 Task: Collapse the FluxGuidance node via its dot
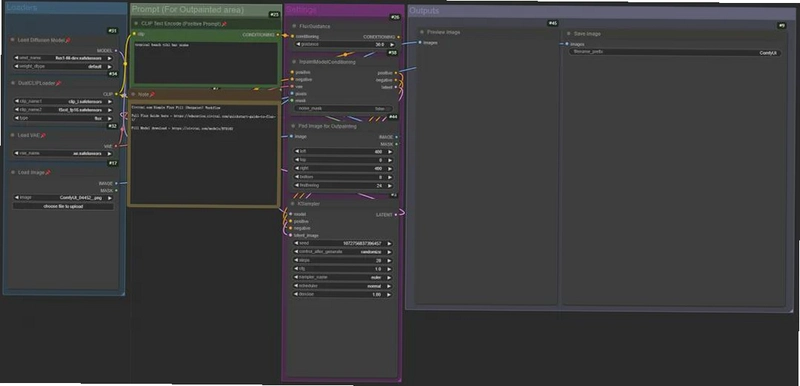pyautogui.click(x=294, y=27)
